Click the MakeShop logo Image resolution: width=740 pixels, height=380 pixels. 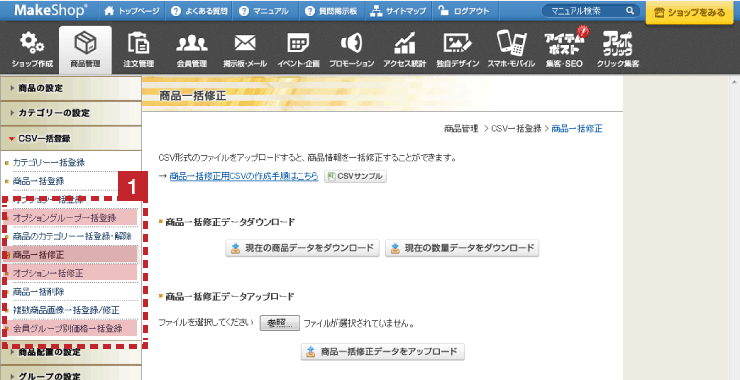(50, 10)
